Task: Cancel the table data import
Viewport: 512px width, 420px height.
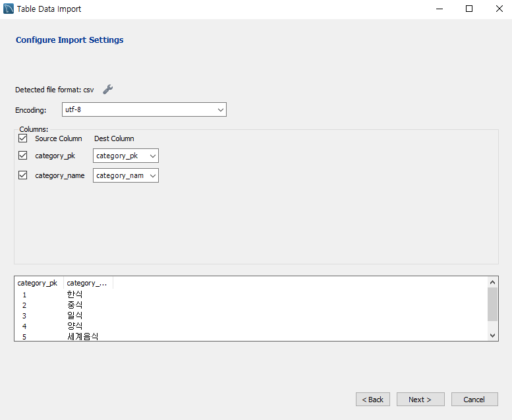Action: (474, 400)
